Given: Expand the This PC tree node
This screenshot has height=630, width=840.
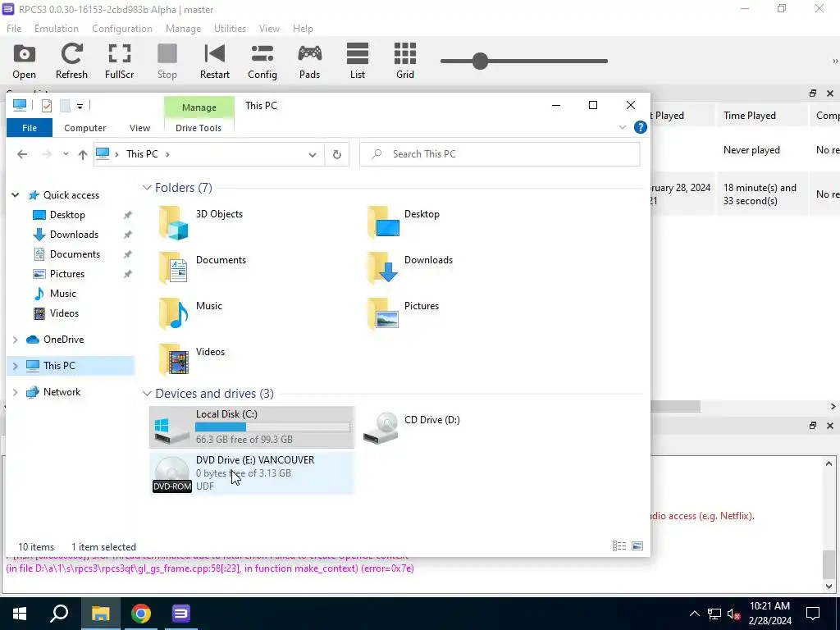Looking at the screenshot, I should 16,366.
